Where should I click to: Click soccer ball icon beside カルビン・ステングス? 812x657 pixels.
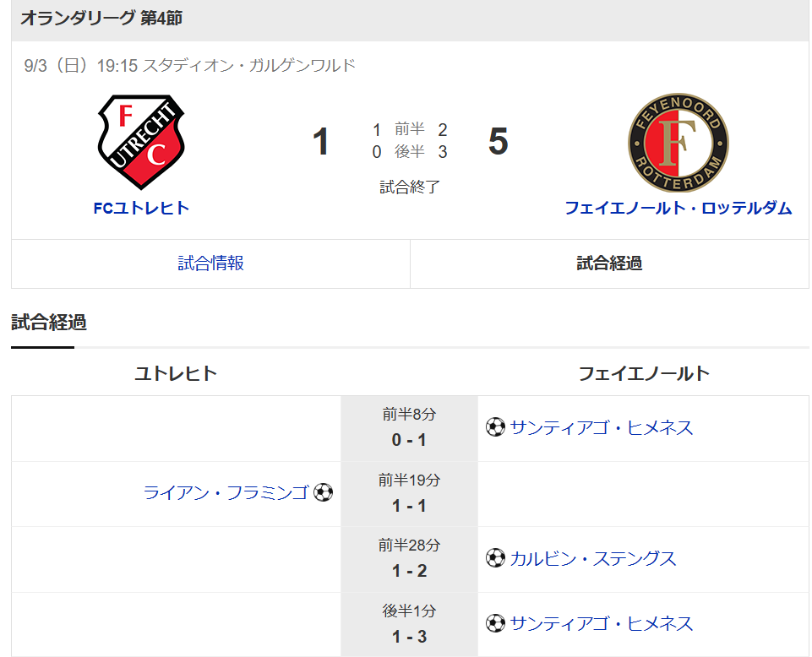click(495, 558)
